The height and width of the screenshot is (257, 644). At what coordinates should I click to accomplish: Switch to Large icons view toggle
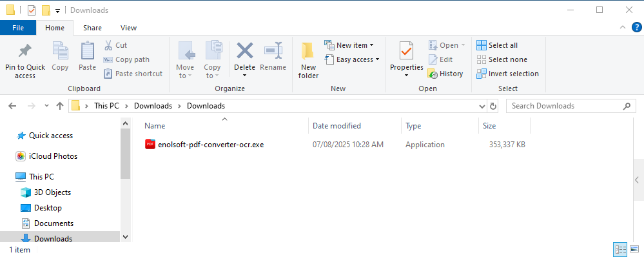[634, 249]
